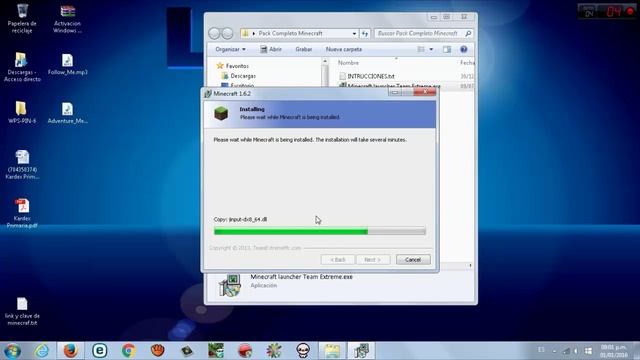Click Abrir in Explorer toolbar
The image size is (640, 360).
coord(271,49)
